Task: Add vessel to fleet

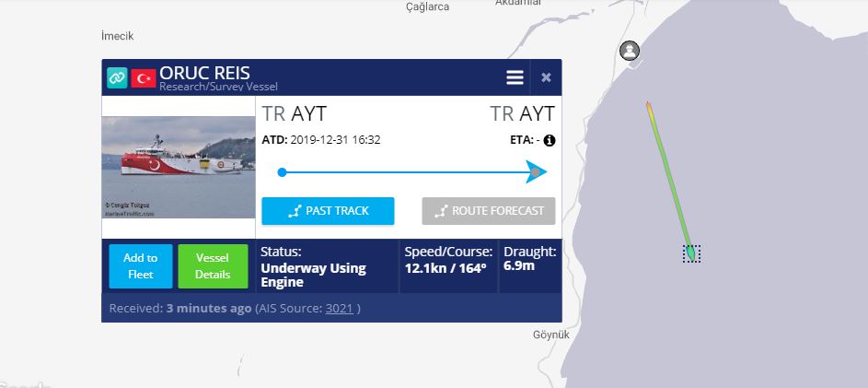Action: [x=141, y=266]
